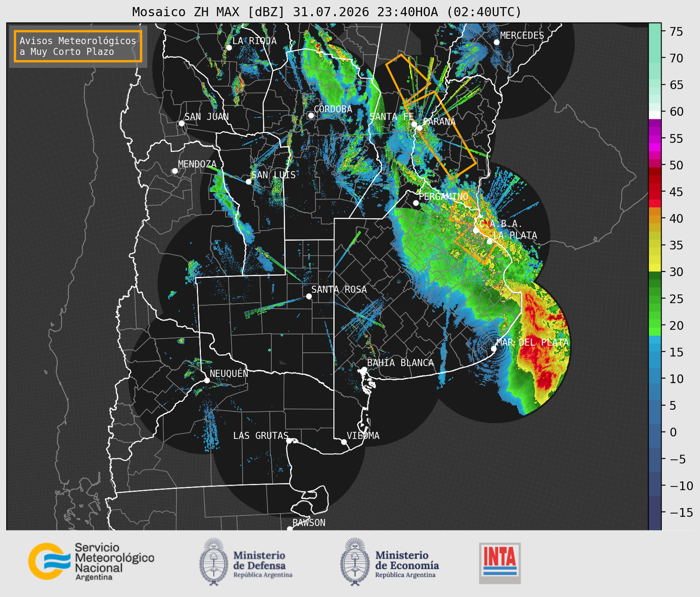Click the Mar del Plata marker dot
Screen dimensions: 700x597
(x=493, y=349)
